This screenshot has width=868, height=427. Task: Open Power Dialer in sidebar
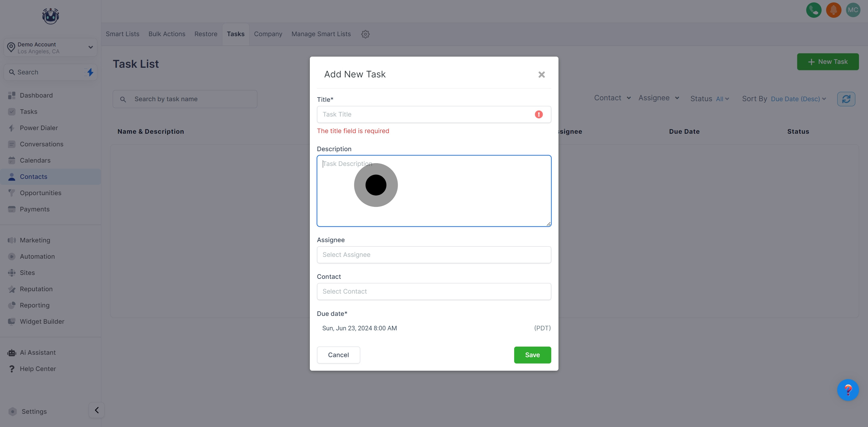point(38,128)
